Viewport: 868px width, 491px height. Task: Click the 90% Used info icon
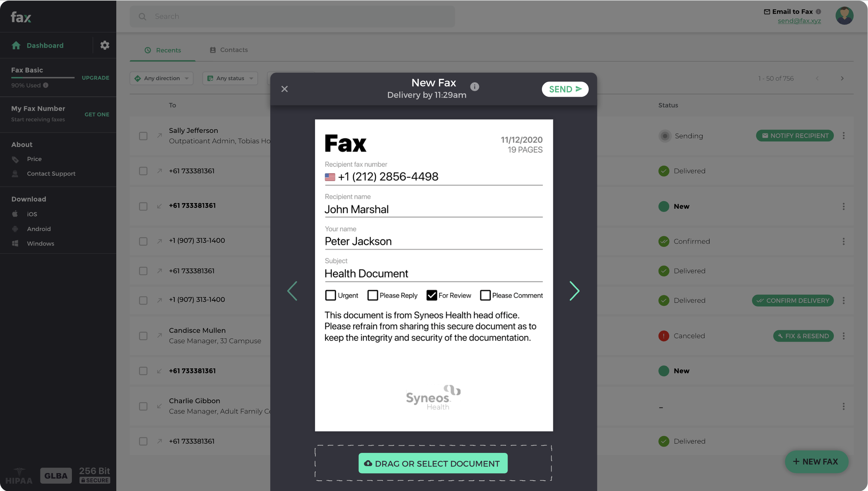point(45,85)
